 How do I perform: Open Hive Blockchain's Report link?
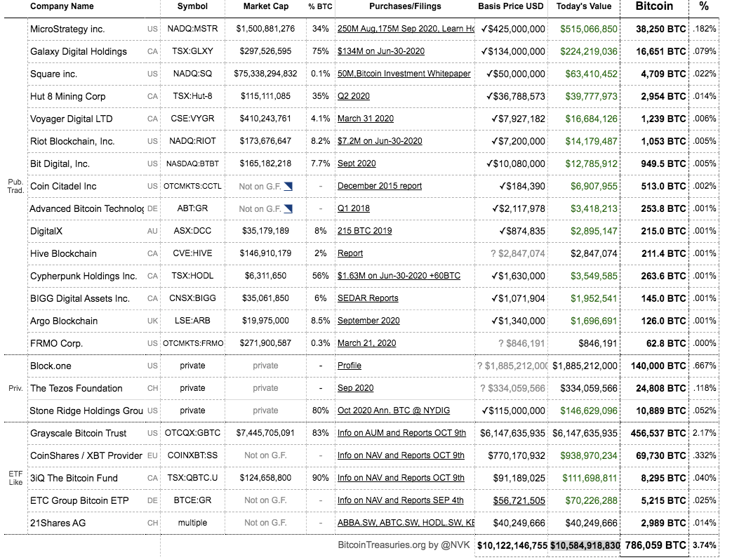pyautogui.click(x=350, y=253)
